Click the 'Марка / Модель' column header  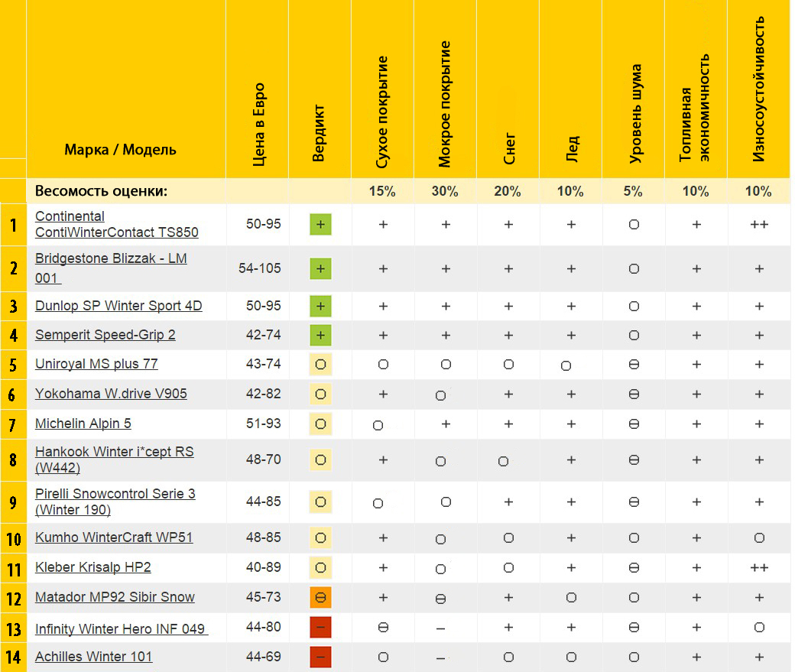[120, 150]
